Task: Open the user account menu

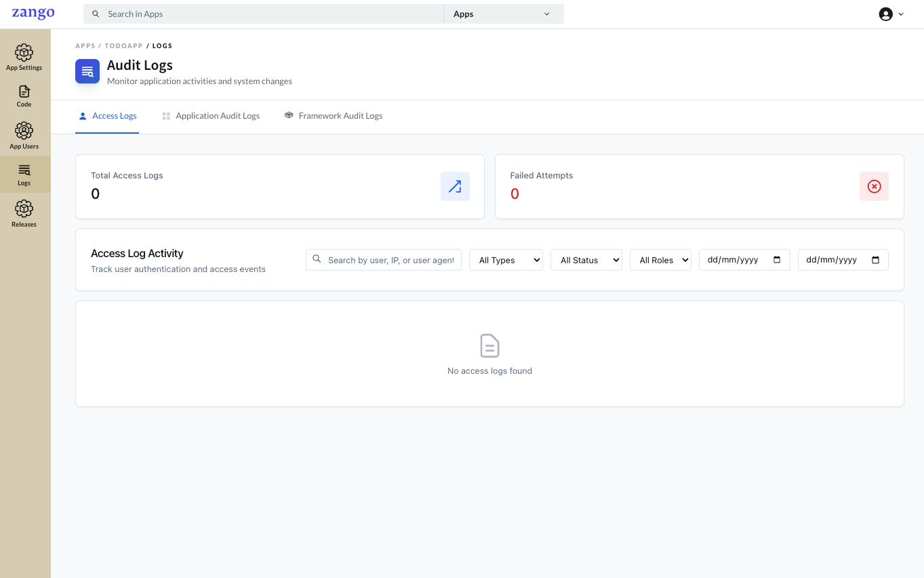Action: pos(891,14)
